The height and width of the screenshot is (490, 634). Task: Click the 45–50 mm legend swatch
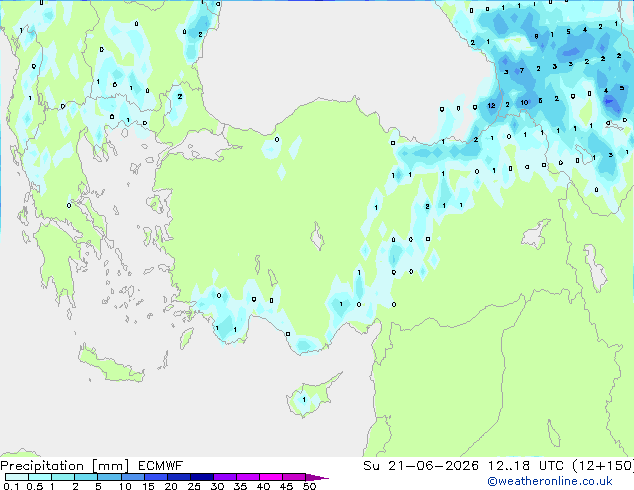coord(294,477)
